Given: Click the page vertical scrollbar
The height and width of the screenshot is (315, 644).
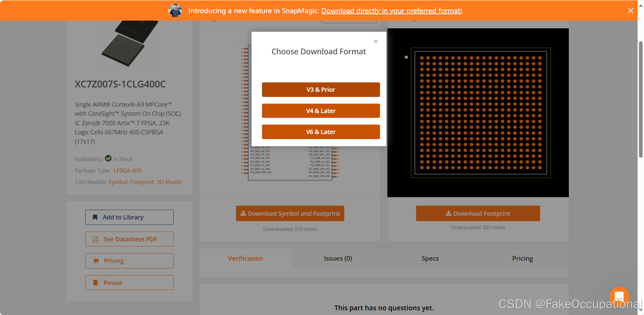Looking at the screenshot, I should pos(641,99).
